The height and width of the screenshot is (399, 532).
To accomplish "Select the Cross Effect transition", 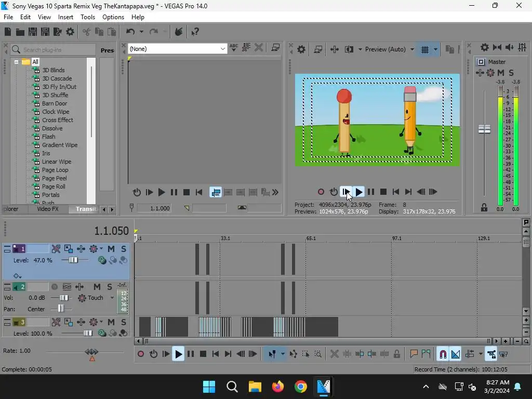I will tap(57, 120).
